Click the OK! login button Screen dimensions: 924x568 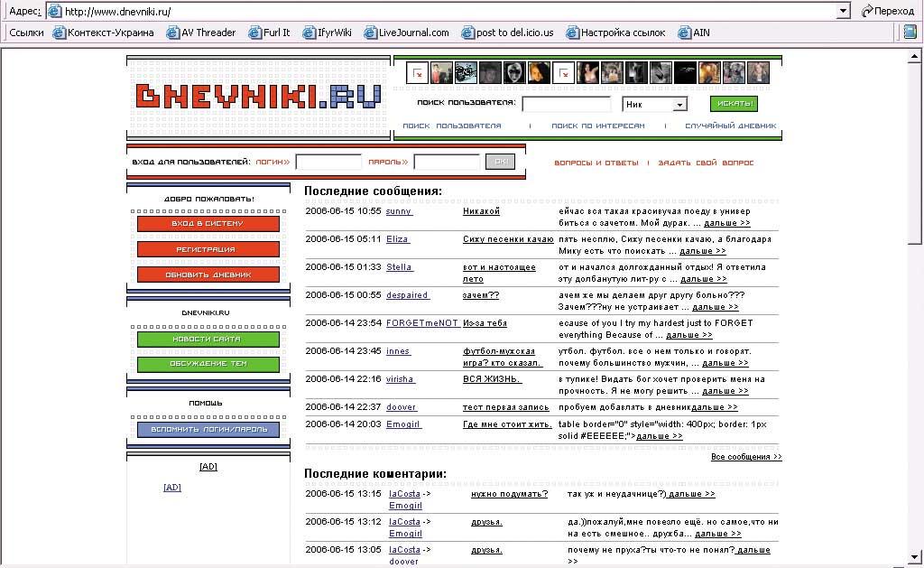click(x=500, y=162)
